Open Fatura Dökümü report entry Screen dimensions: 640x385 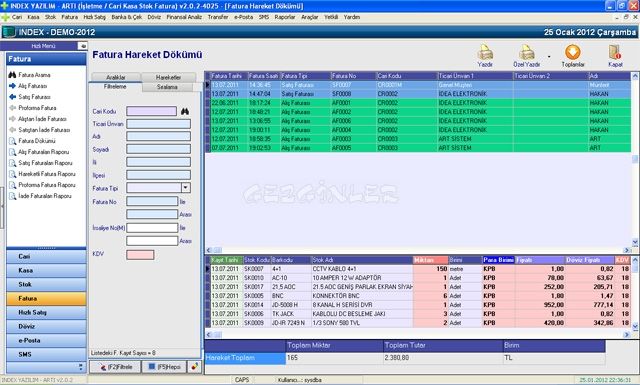37,141
